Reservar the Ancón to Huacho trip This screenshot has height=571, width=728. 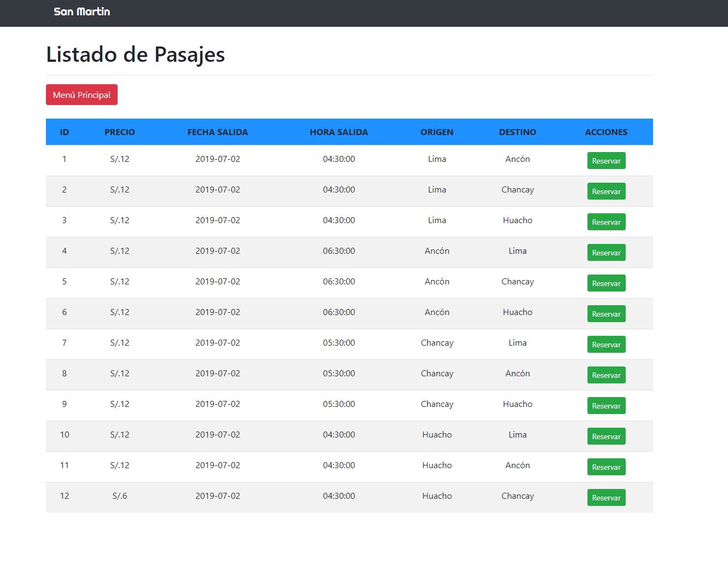(606, 313)
